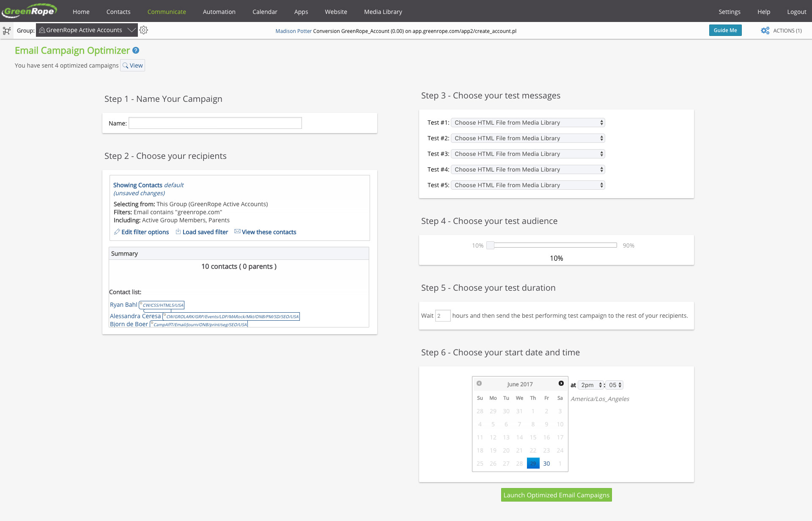
Task: Open the Test #1 HTML file dropdown
Action: (528, 123)
